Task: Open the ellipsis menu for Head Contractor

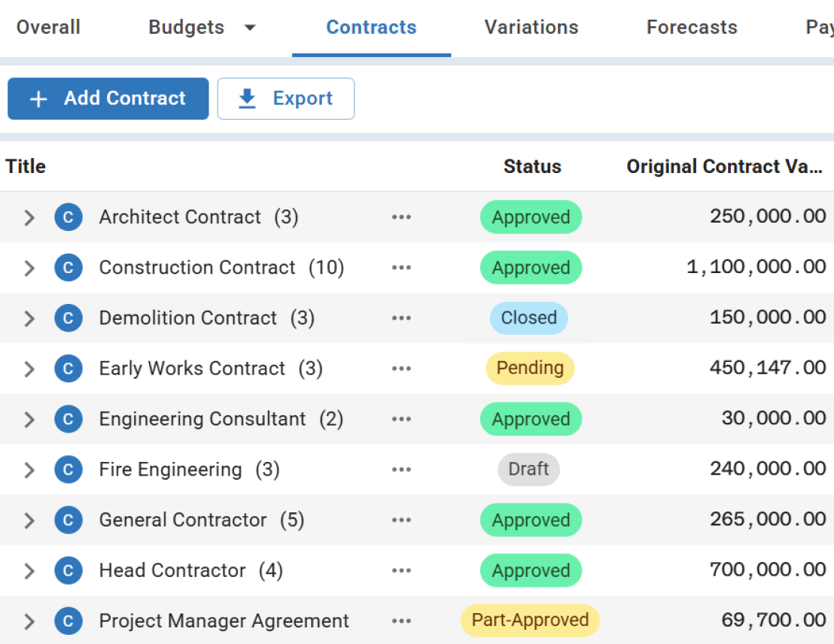Action: [401, 570]
